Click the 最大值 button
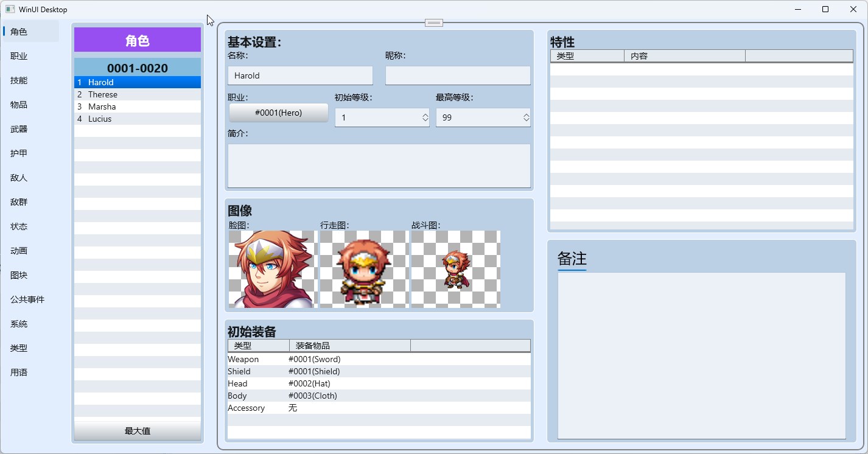The width and height of the screenshot is (868, 454). [138, 431]
